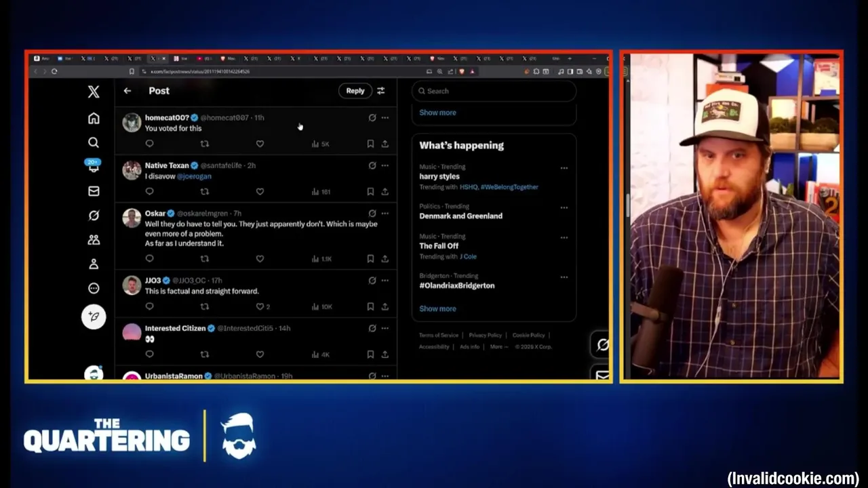Image resolution: width=868 pixels, height=488 pixels.
Task: Expand the More footer menu
Action: click(x=499, y=347)
